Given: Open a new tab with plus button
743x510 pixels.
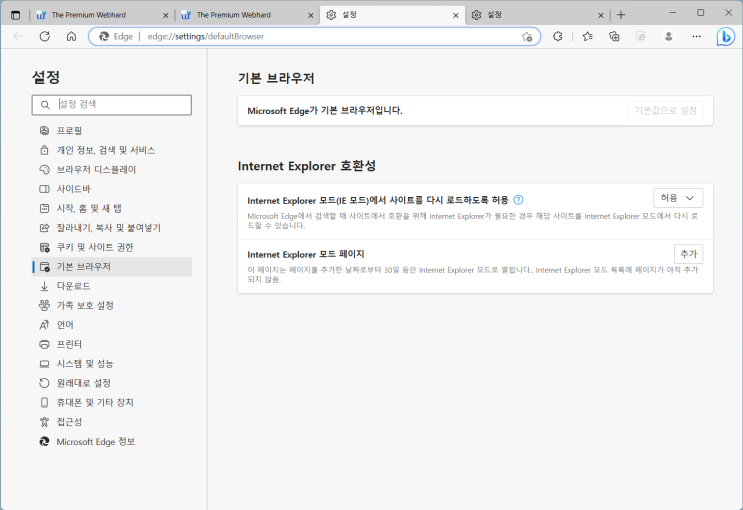Looking at the screenshot, I should 621,15.
